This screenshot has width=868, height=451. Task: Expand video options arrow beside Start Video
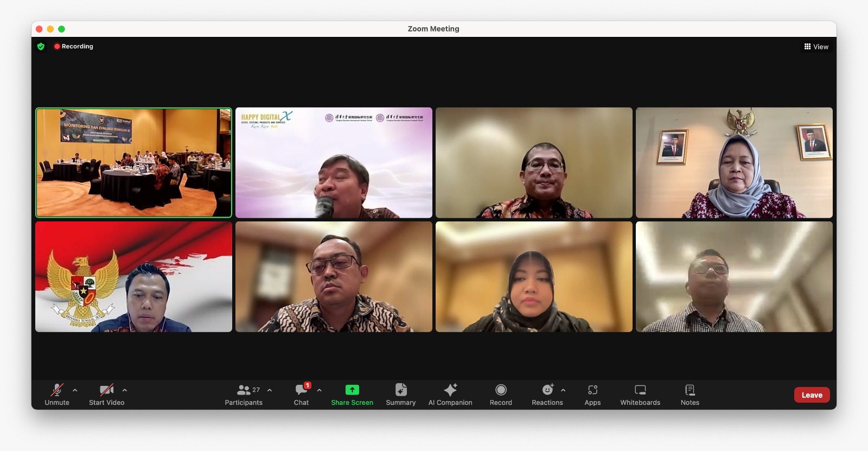(125, 390)
